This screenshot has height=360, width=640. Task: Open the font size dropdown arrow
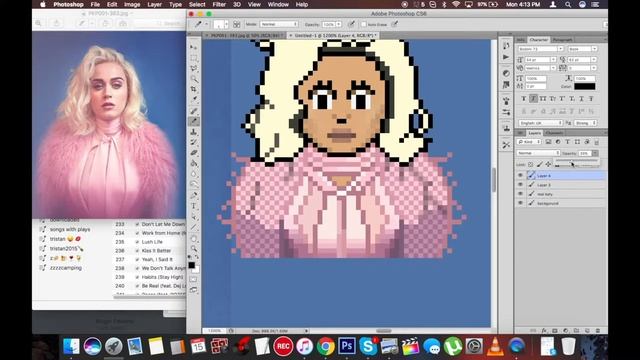click(553, 60)
